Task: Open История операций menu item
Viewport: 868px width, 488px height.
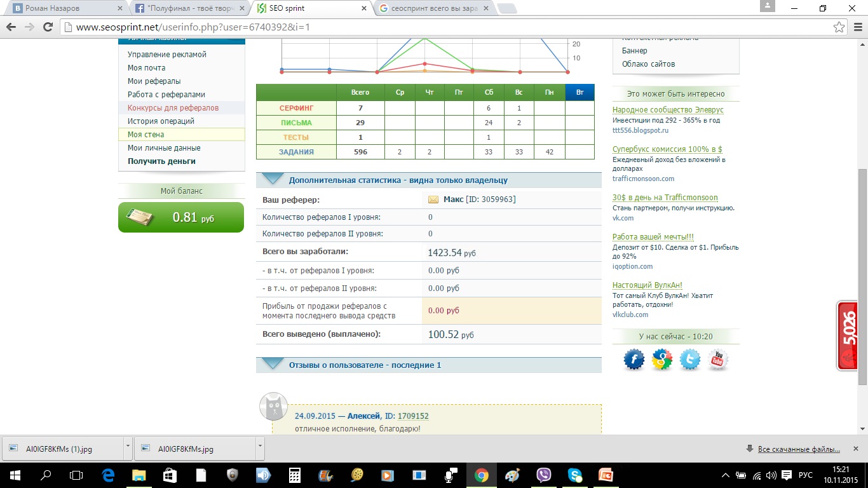Action: click(x=161, y=121)
